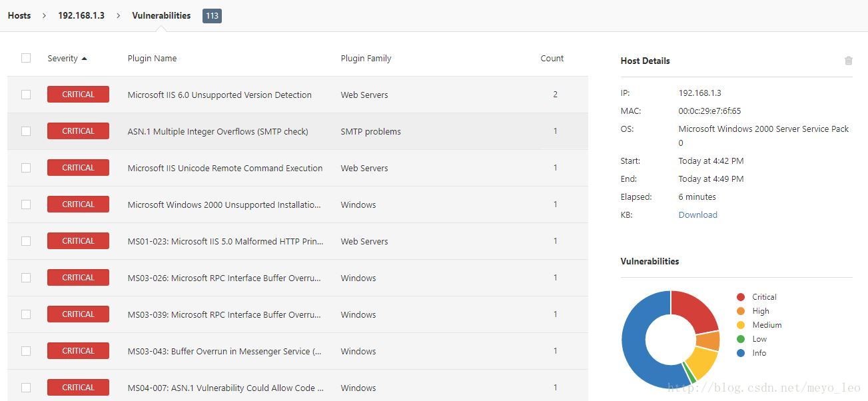Check the MS03-026 RPC Interface row
868x401 pixels.
(x=26, y=278)
